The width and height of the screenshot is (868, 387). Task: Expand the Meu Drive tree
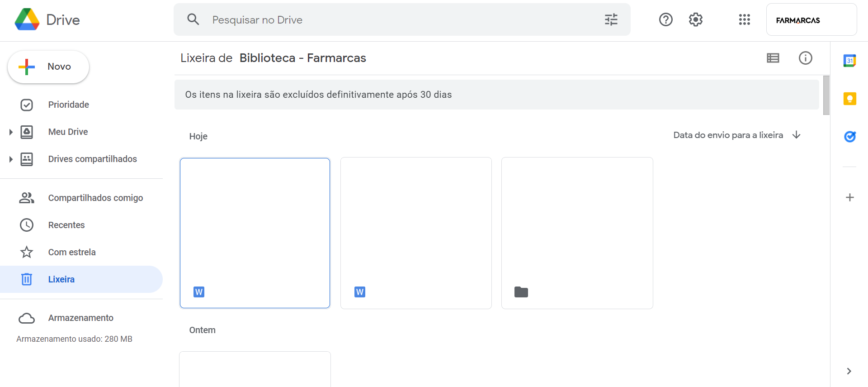point(11,132)
